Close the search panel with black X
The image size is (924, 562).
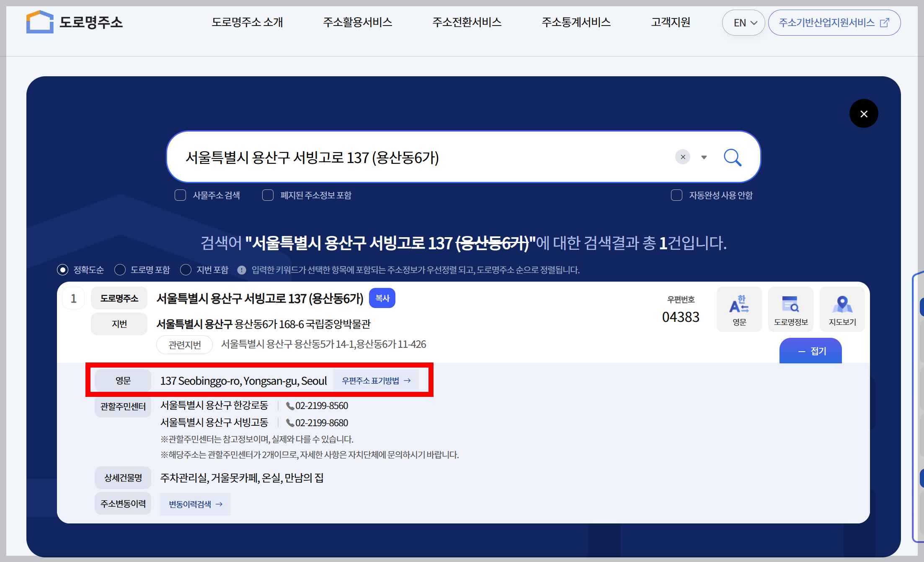point(863,114)
